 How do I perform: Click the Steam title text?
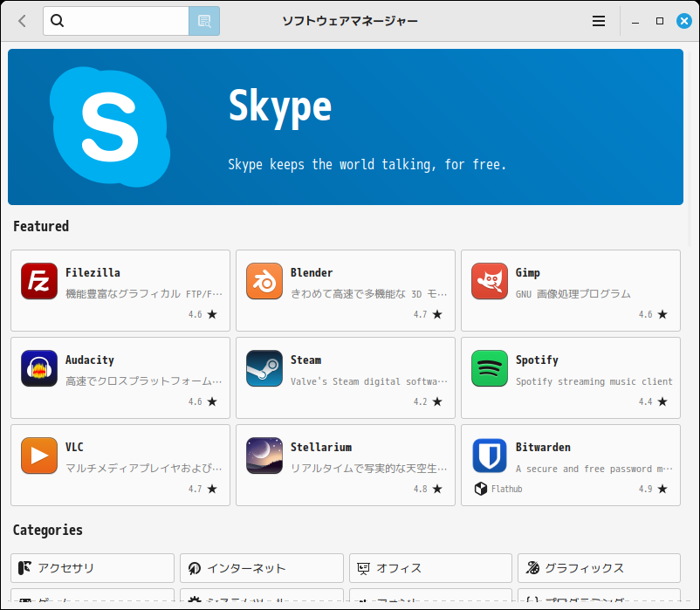[x=305, y=360]
